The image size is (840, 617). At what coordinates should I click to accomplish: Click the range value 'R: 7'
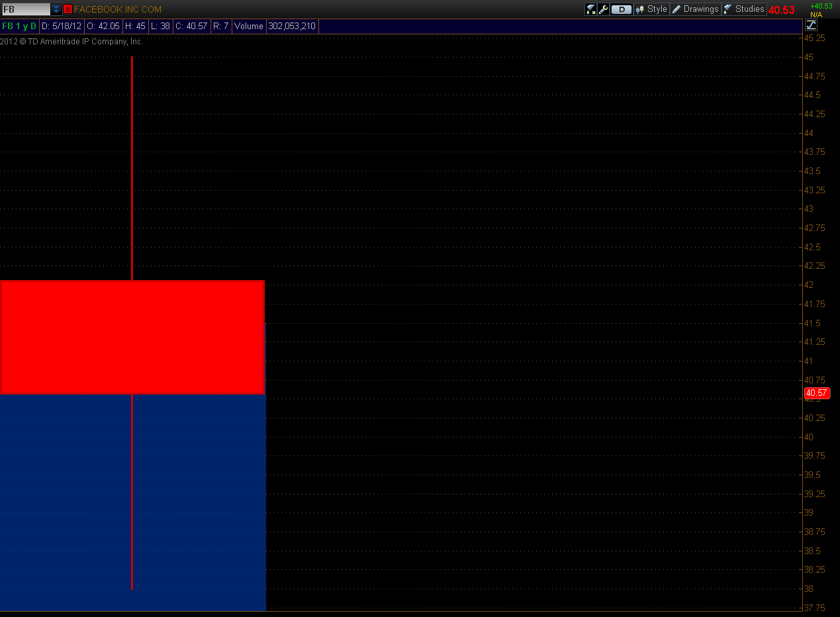tap(221, 26)
